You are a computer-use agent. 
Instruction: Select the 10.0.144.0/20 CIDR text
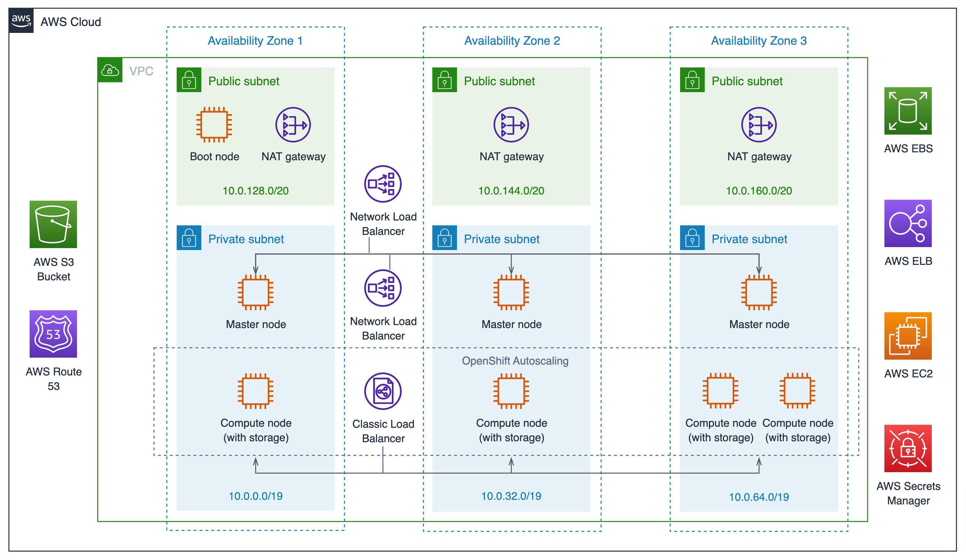[511, 191]
